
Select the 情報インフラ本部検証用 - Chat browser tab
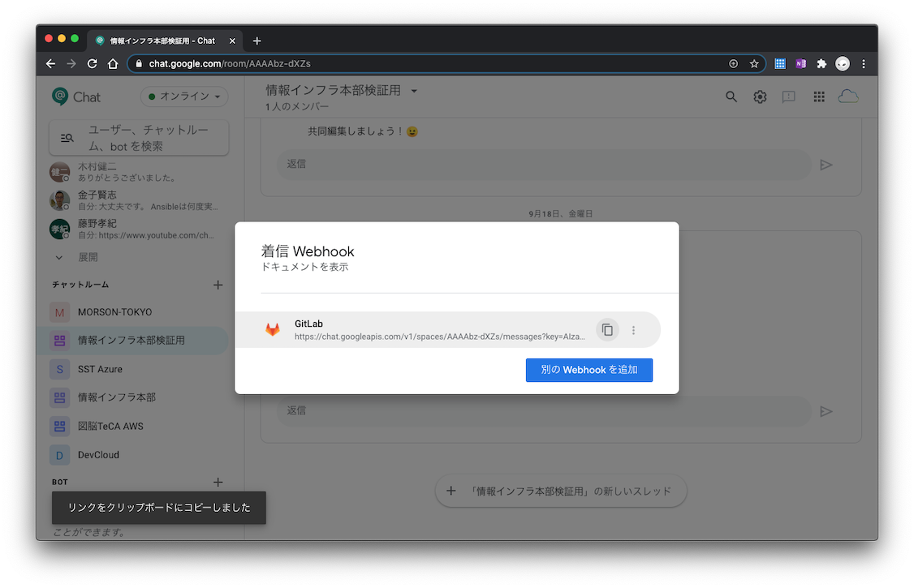click(162, 41)
